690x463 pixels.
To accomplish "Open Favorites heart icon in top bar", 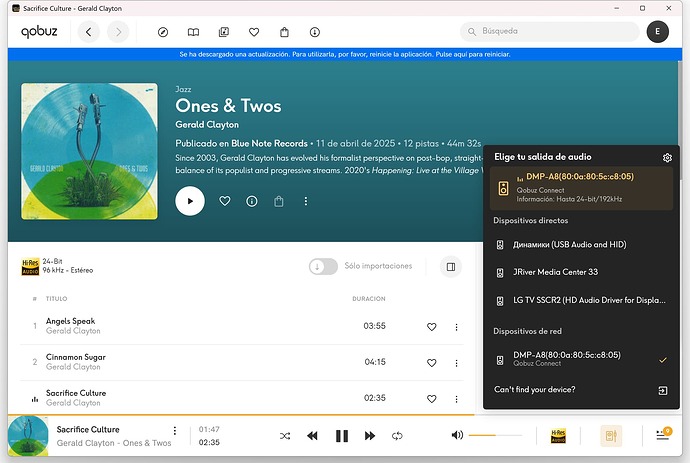I will tap(254, 32).
